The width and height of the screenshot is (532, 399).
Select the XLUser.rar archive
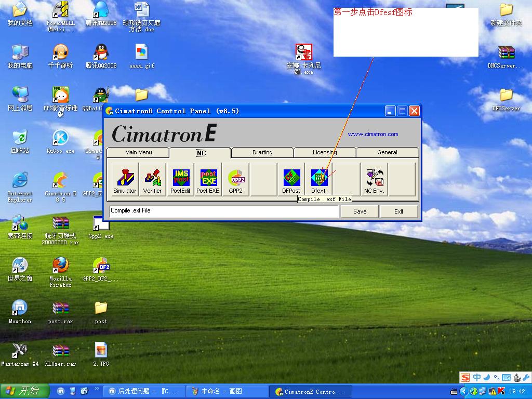point(60,354)
